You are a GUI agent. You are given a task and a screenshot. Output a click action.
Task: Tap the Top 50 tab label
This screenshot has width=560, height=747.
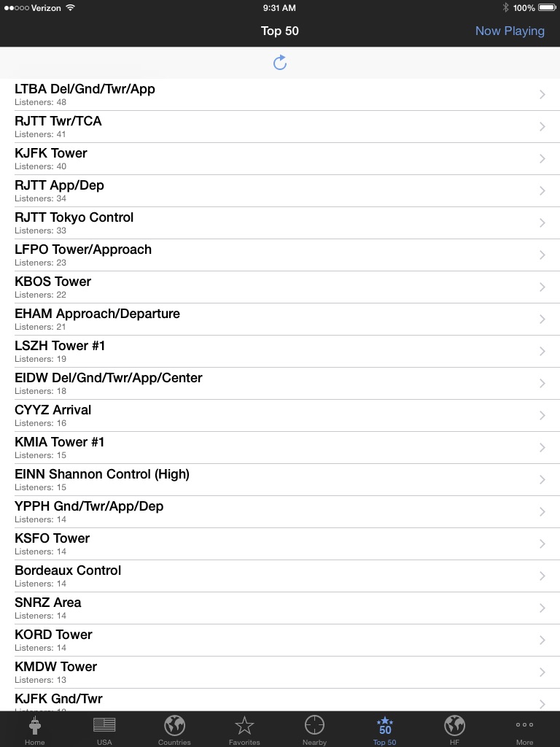(x=384, y=742)
